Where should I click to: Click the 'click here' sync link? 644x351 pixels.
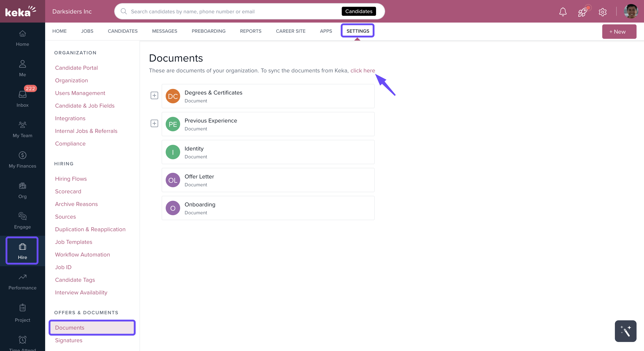tap(363, 70)
